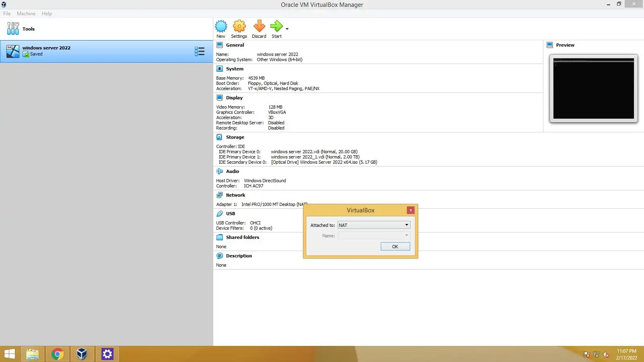This screenshot has width=644, height=362.
Task: Click the Preview panel icon
Action: (x=550, y=45)
